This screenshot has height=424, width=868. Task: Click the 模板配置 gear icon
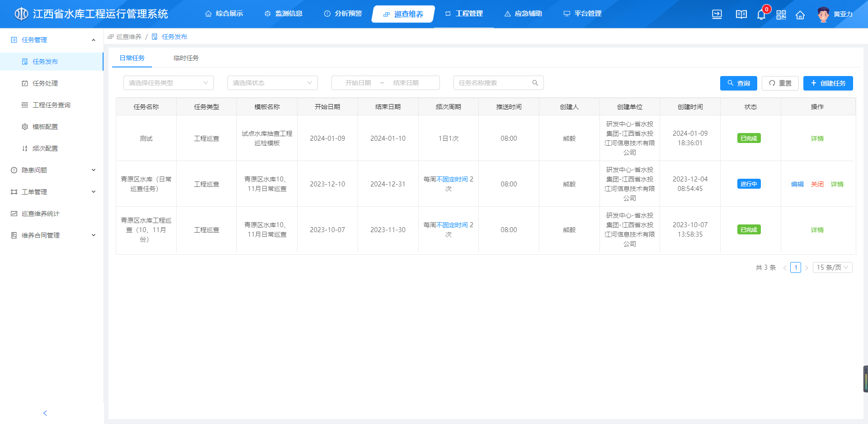click(x=25, y=127)
